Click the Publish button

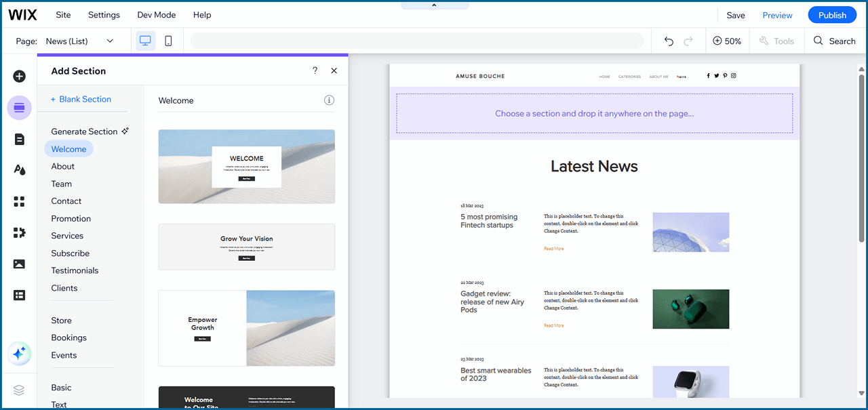click(832, 15)
